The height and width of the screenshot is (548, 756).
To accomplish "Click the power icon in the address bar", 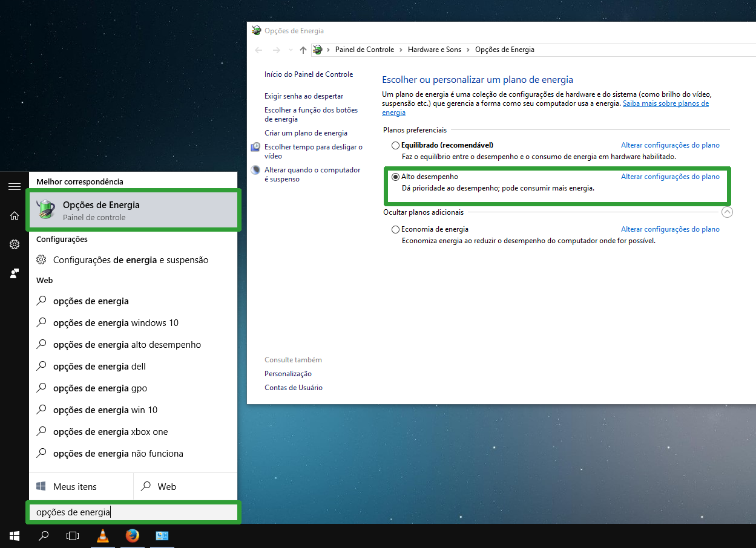I will coord(318,50).
